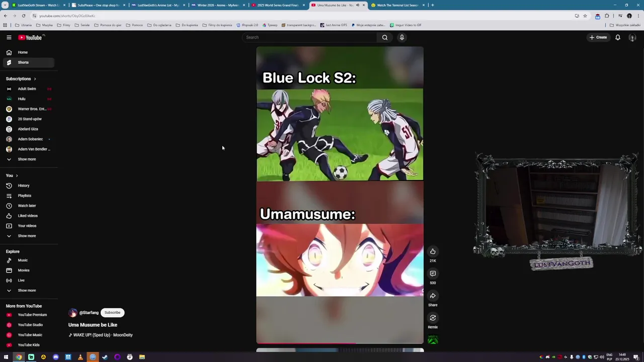Explore Movies category
The width and height of the screenshot is (644, 362).
pos(28,270)
